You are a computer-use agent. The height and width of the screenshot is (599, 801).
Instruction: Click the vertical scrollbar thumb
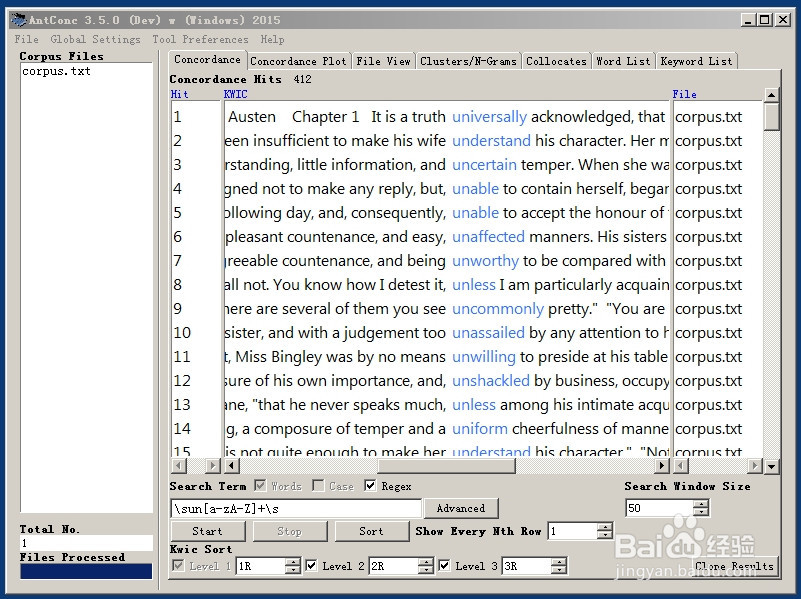771,116
